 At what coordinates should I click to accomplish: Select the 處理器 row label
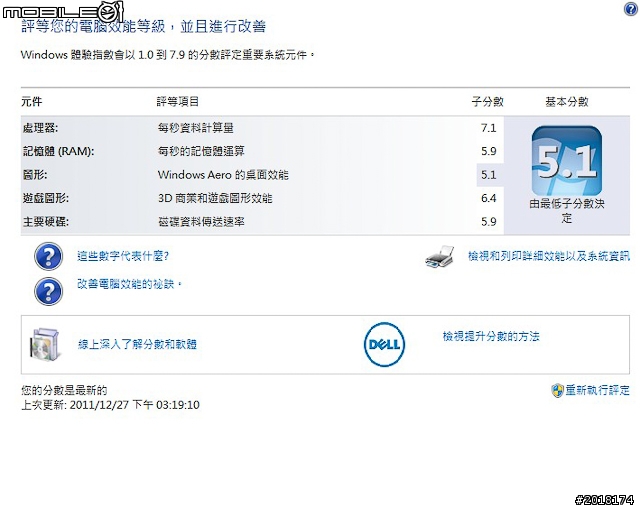[40, 128]
